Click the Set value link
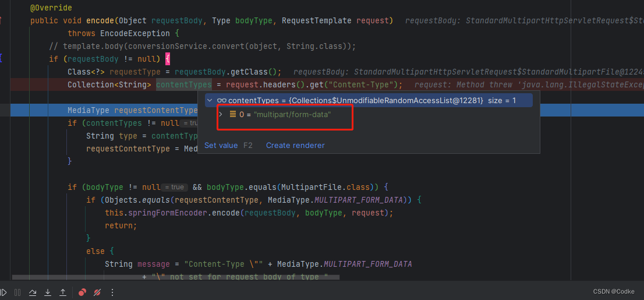Image resolution: width=644 pixels, height=300 pixels. pyautogui.click(x=221, y=146)
